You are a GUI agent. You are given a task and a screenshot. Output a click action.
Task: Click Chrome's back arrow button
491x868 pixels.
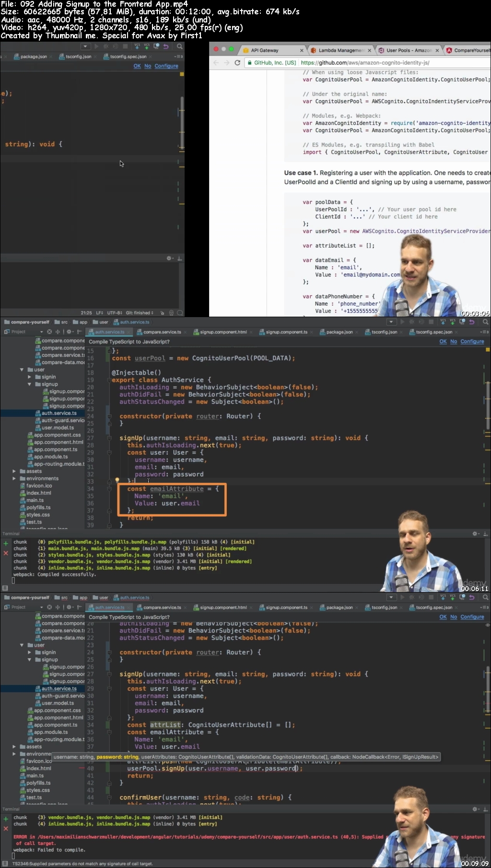pyautogui.click(x=216, y=63)
